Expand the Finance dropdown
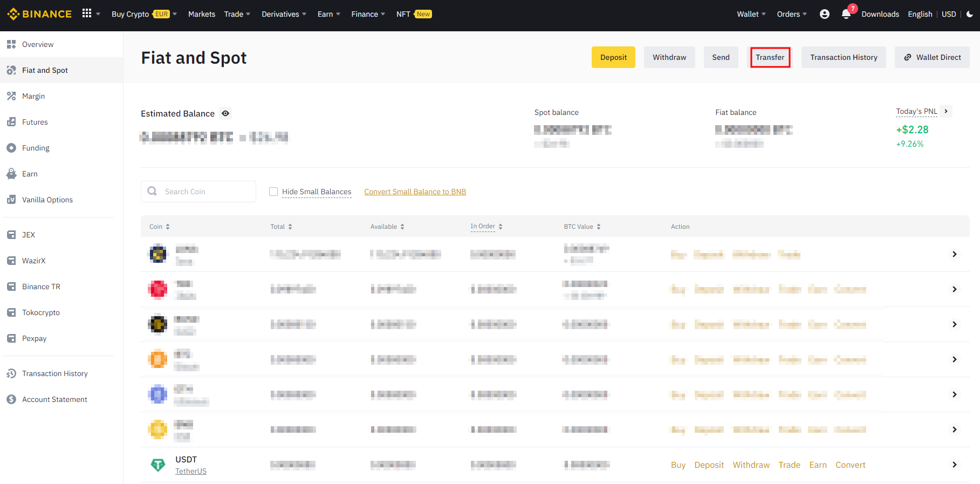 click(x=383, y=14)
